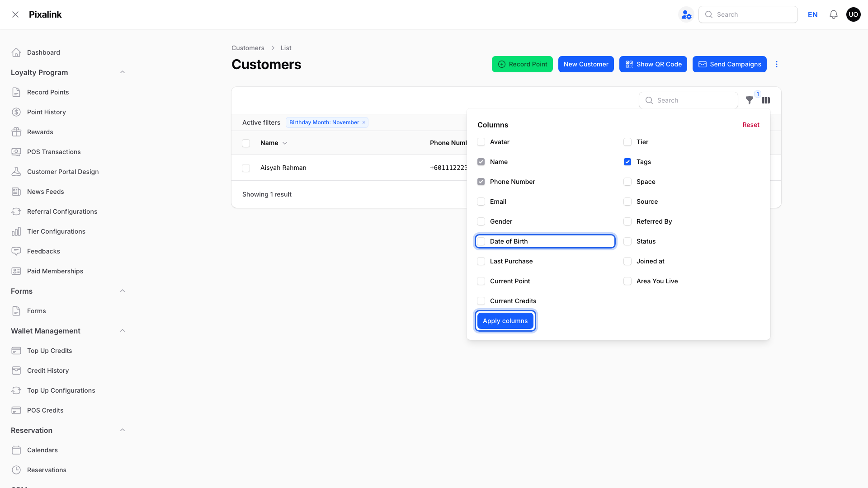Screen dimensions: 868x488
Task: Click the Reservations clock icon
Action: [x=16, y=470]
